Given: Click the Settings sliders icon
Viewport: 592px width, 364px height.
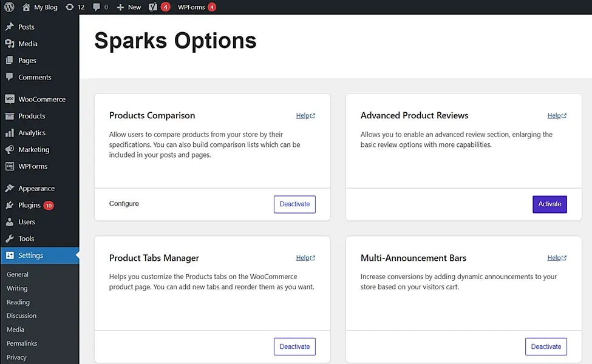Looking at the screenshot, I should point(10,255).
